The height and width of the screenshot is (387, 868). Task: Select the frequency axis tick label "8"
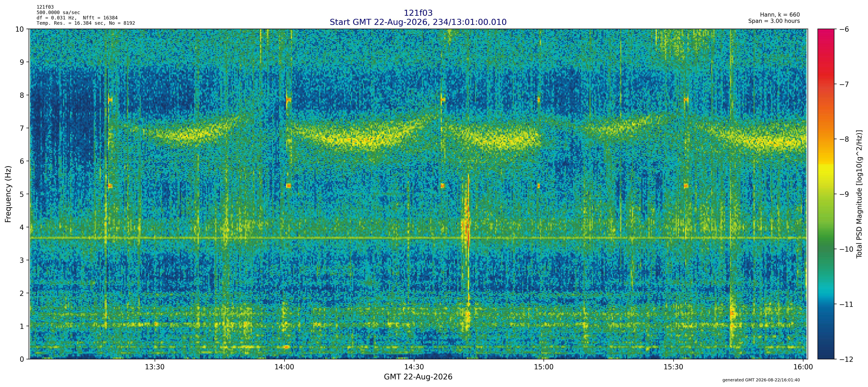pyautogui.click(x=22, y=95)
